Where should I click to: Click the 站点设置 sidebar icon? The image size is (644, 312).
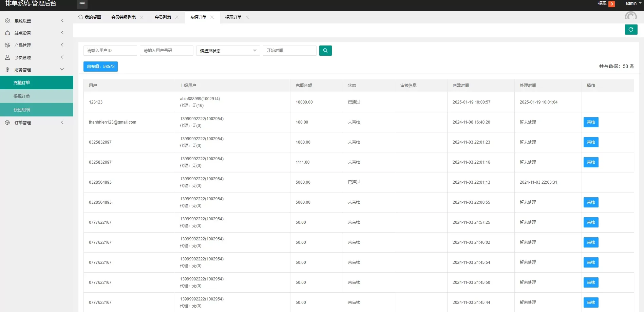pos(7,33)
